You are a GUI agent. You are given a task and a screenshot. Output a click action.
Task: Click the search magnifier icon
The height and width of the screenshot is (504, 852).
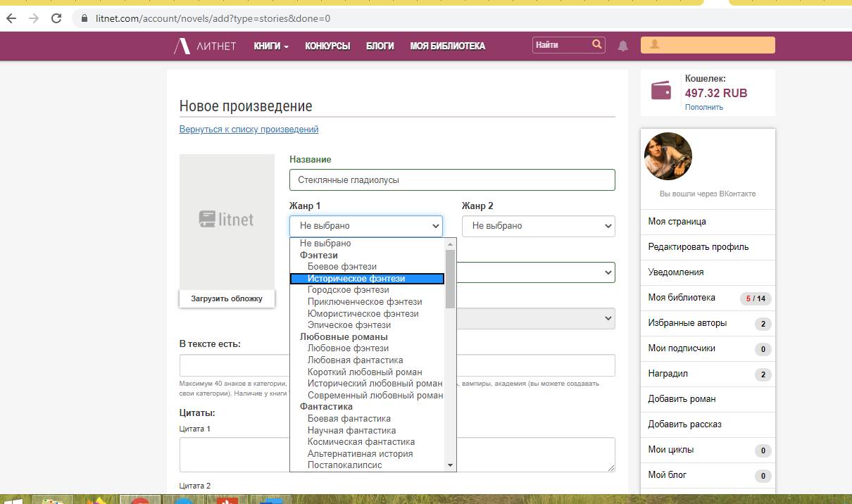pos(597,44)
